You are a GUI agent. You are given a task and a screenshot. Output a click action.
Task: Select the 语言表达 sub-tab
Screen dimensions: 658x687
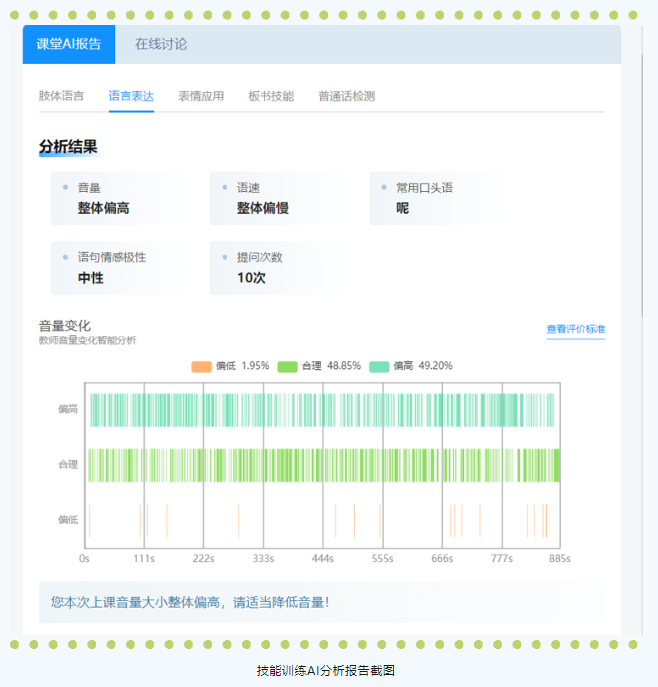pyautogui.click(x=131, y=96)
